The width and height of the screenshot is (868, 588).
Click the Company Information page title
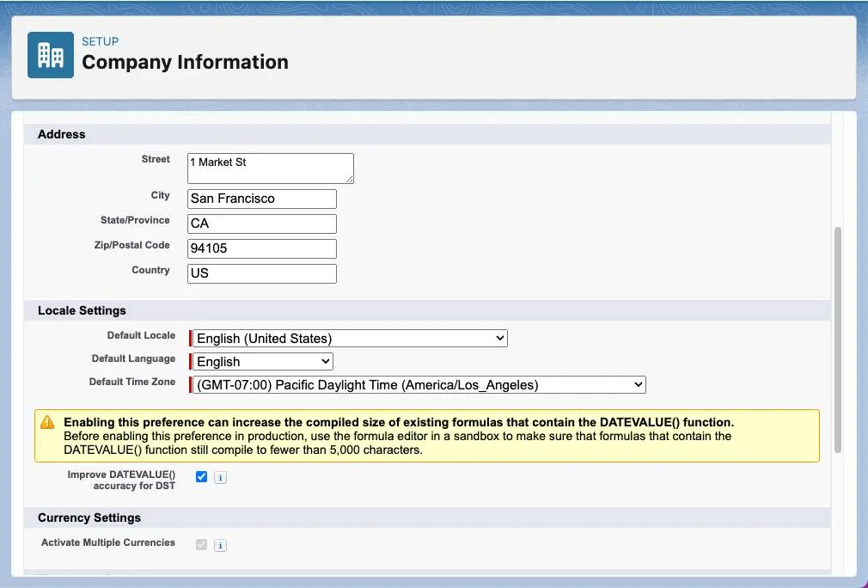click(185, 62)
